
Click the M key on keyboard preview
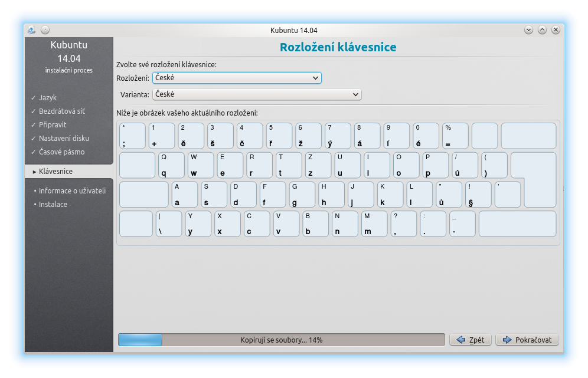click(x=374, y=223)
